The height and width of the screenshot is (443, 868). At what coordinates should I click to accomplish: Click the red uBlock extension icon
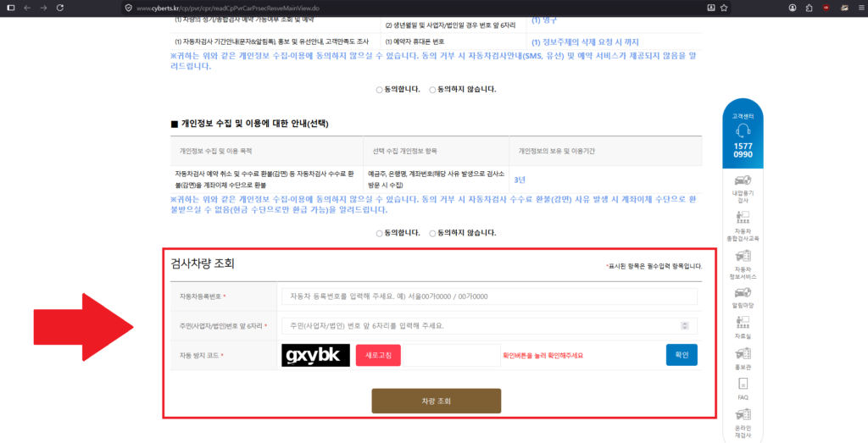pos(826,8)
